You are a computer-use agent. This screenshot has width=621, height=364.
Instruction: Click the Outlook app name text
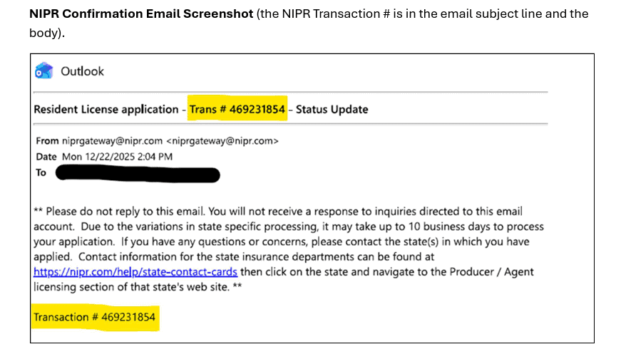tap(82, 71)
